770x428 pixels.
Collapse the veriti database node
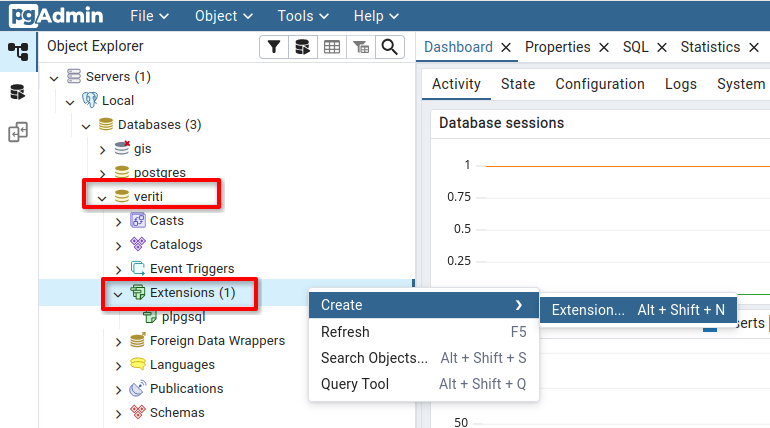[x=102, y=198]
